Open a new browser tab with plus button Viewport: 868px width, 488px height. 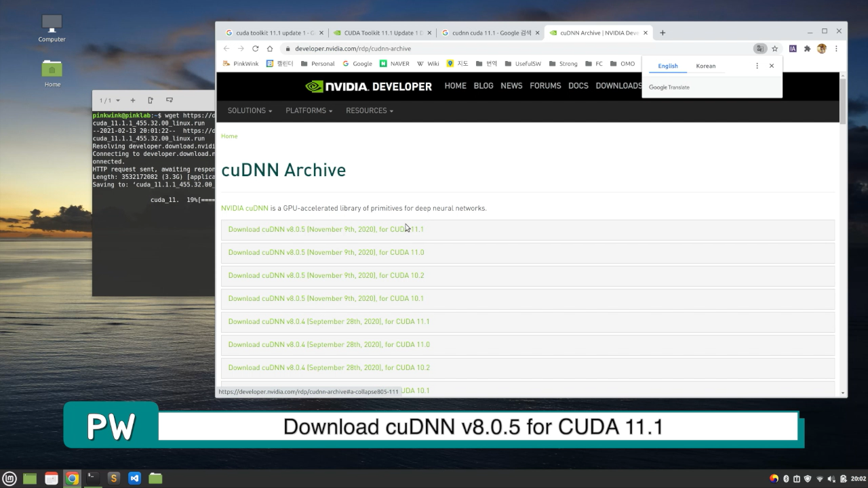point(663,33)
